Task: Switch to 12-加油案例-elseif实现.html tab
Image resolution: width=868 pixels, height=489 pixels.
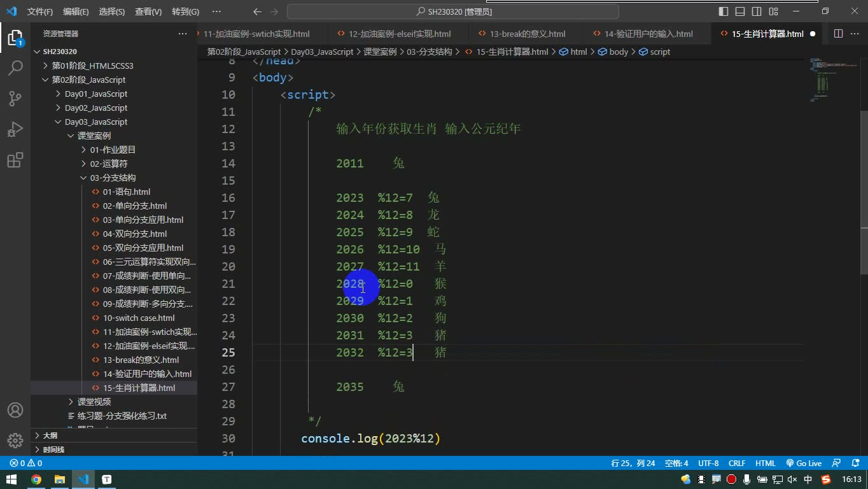Action: (399, 34)
